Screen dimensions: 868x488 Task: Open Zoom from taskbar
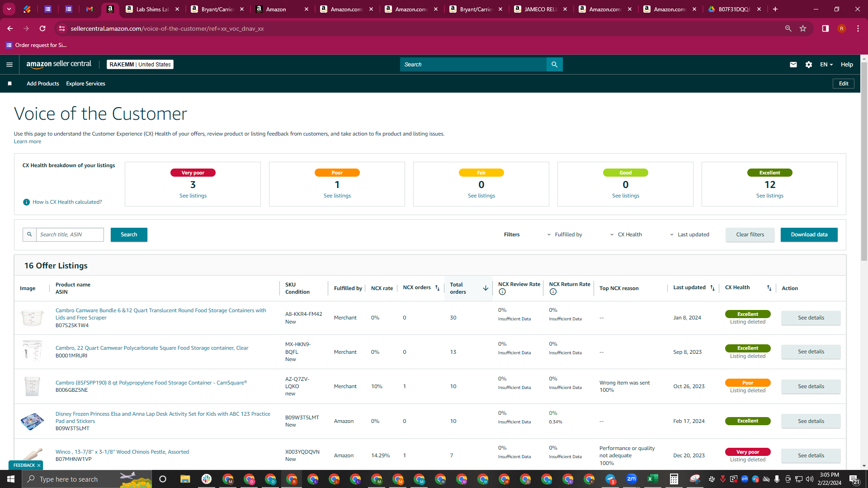632,479
